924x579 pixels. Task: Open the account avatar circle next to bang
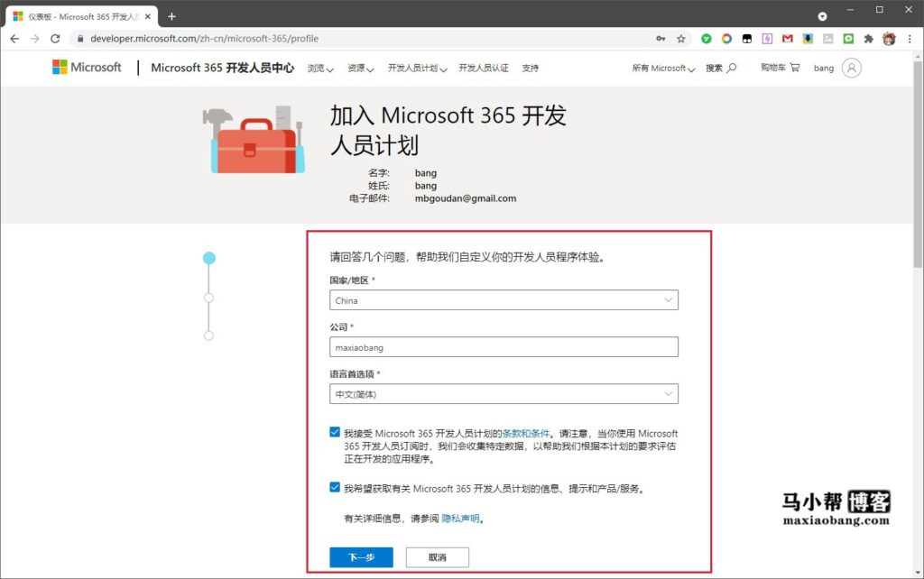point(851,68)
